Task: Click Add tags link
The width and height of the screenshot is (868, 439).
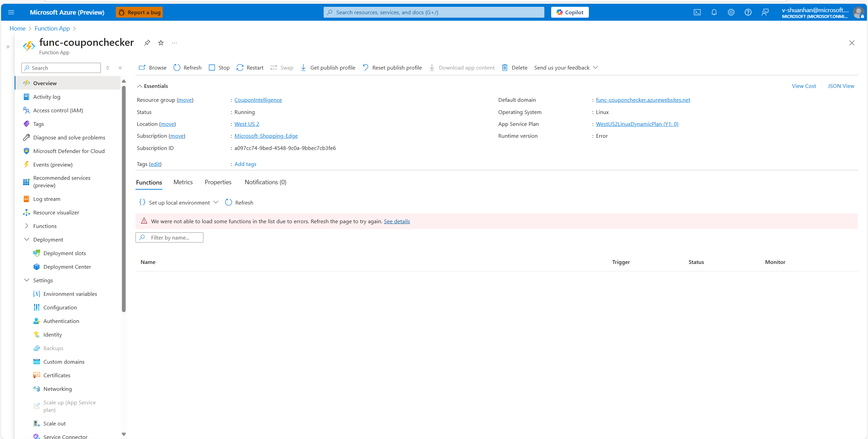Action: (245, 164)
